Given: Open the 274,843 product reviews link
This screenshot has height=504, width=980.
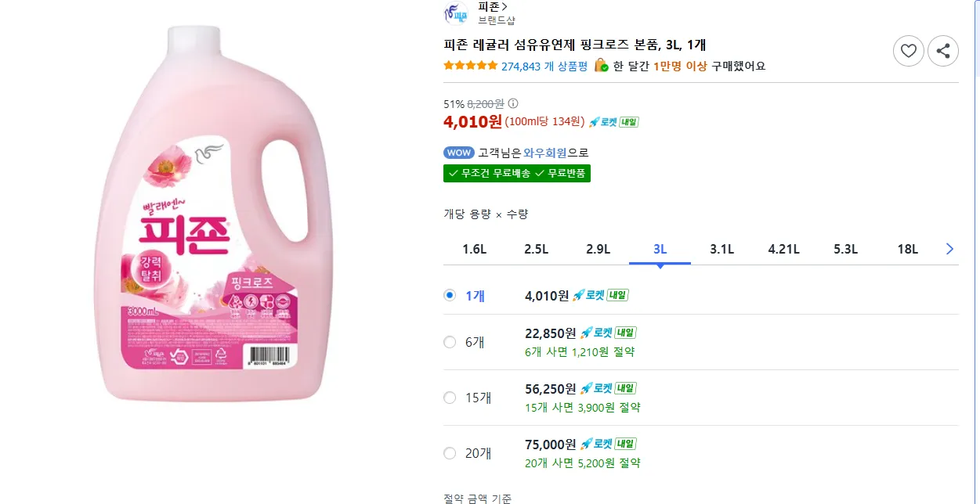Looking at the screenshot, I should [x=544, y=67].
